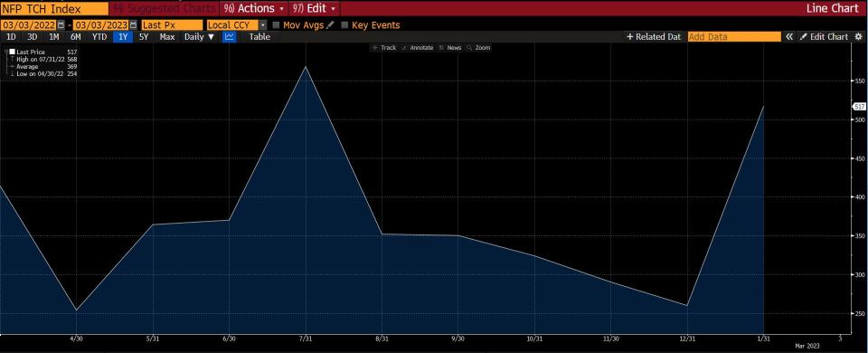Click the Local CCY currency field
The height and width of the screenshot is (353, 868).
(232, 25)
